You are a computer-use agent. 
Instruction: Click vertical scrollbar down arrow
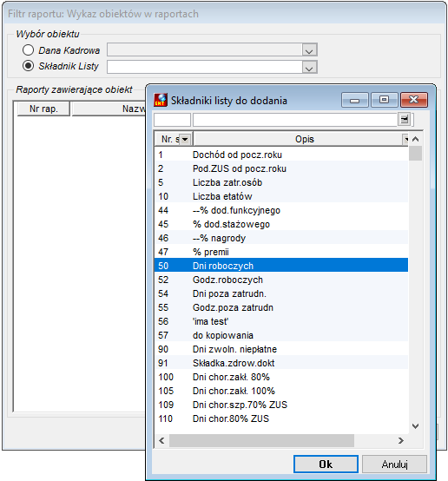(x=416, y=425)
